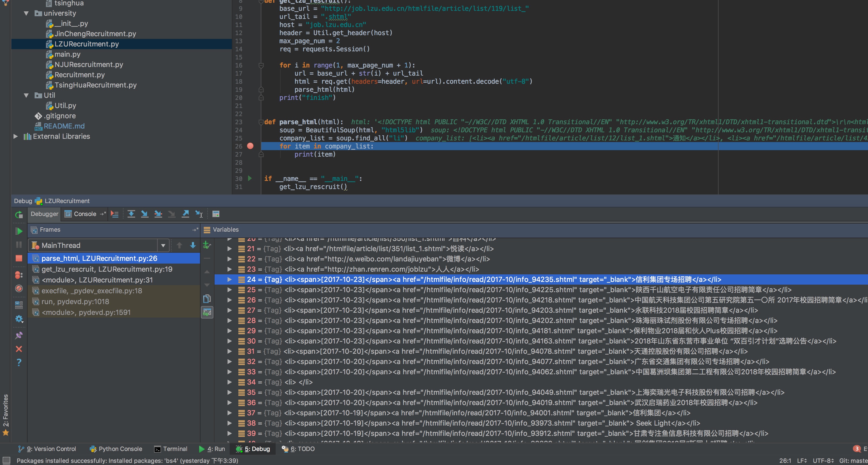Select get_lzu_rescruit frame LZURecruitment.py:19
This screenshot has height=465, width=868.
114,269
